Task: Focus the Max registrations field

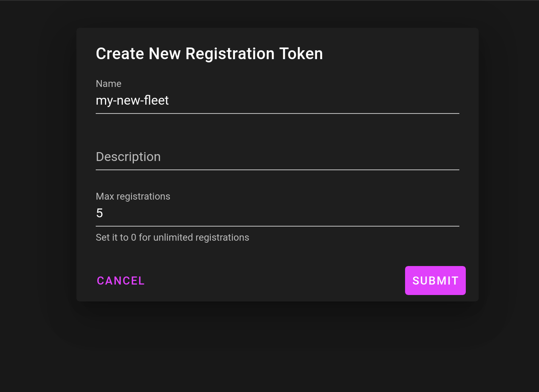Action: point(277,213)
